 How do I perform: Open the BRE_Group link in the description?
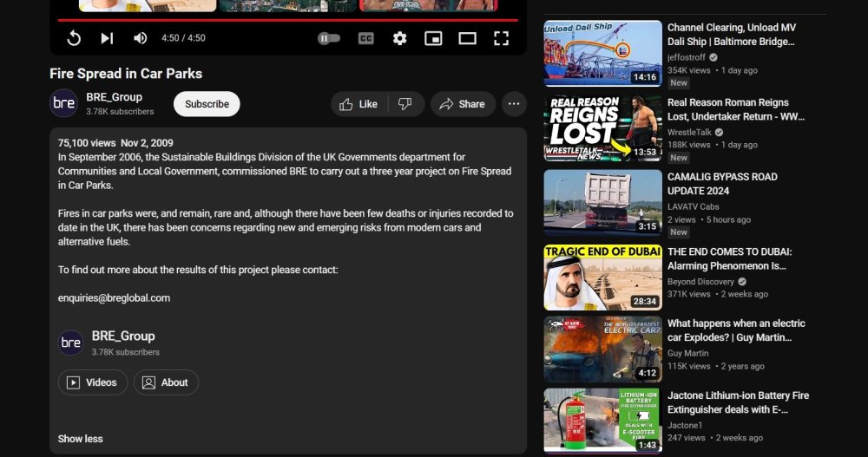point(123,336)
